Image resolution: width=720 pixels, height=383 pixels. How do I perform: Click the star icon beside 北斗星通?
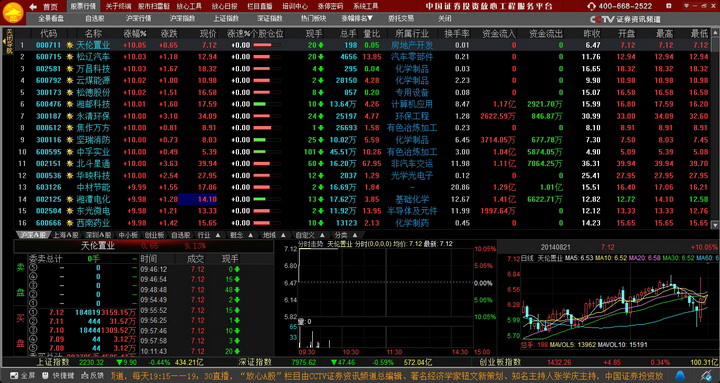pos(70,163)
